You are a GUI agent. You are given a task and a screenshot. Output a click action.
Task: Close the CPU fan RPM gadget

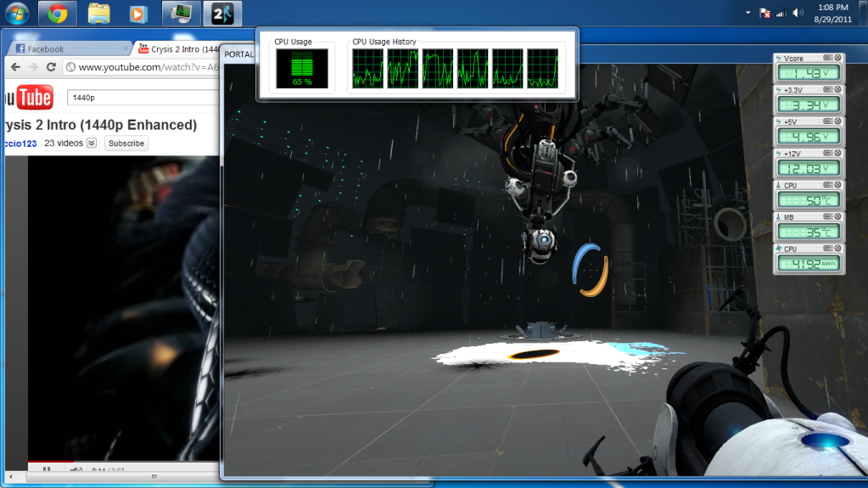coord(838,248)
